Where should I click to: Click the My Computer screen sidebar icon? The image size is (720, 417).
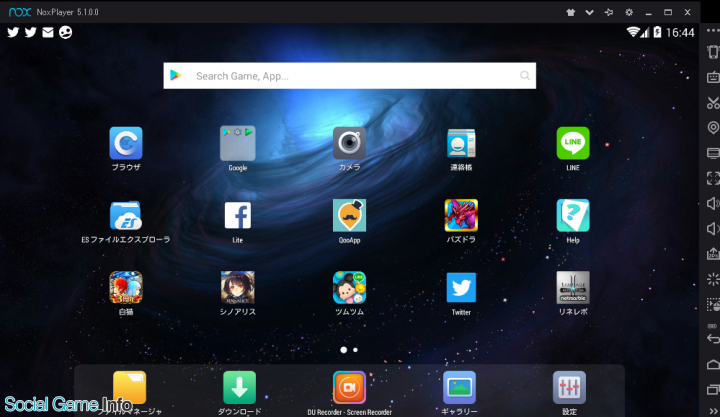tap(713, 153)
